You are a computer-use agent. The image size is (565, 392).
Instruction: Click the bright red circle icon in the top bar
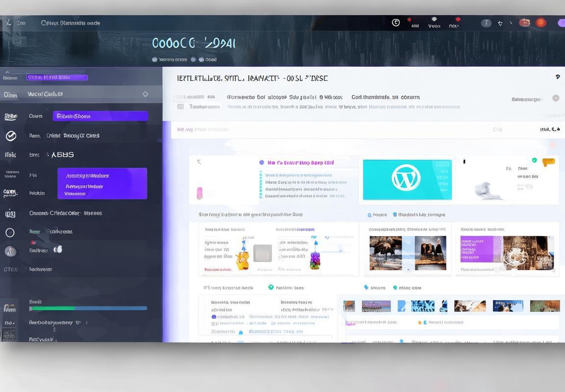pyautogui.click(x=541, y=23)
